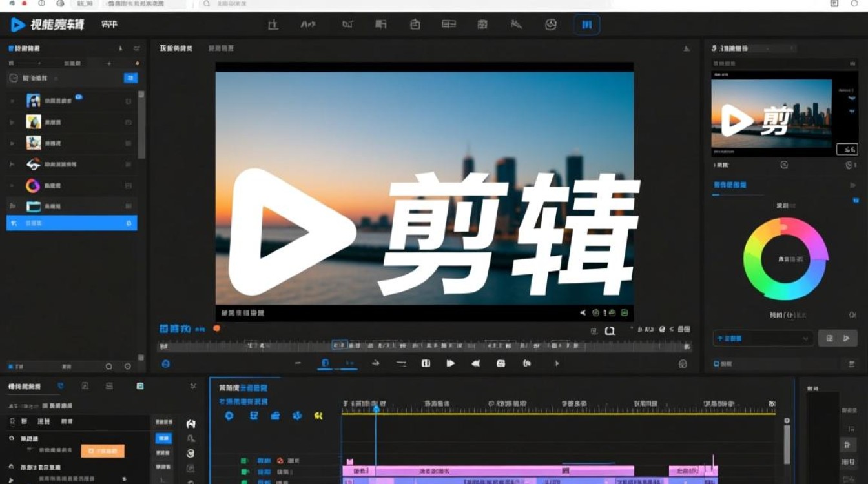Click the play button in transport controls
This screenshot has height=484, width=868.
coord(451,363)
